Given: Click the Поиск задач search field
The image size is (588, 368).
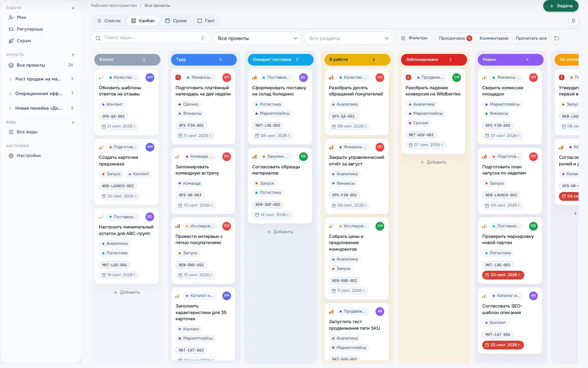Looking at the screenshot, I should tap(150, 38).
